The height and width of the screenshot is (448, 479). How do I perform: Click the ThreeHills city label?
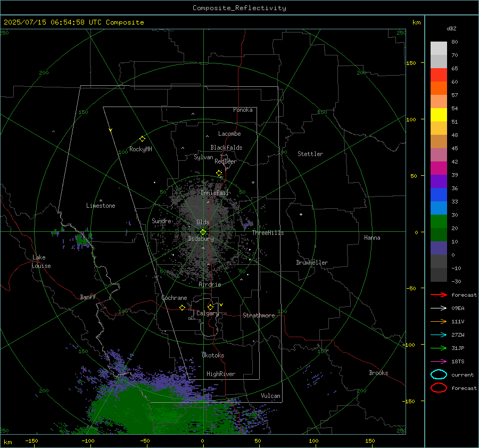[x=268, y=233]
